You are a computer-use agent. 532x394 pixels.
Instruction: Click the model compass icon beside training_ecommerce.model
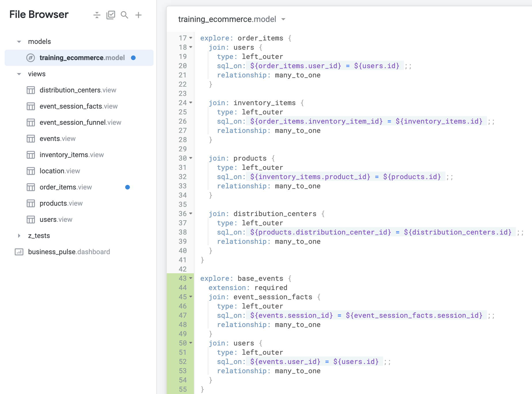[31, 58]
